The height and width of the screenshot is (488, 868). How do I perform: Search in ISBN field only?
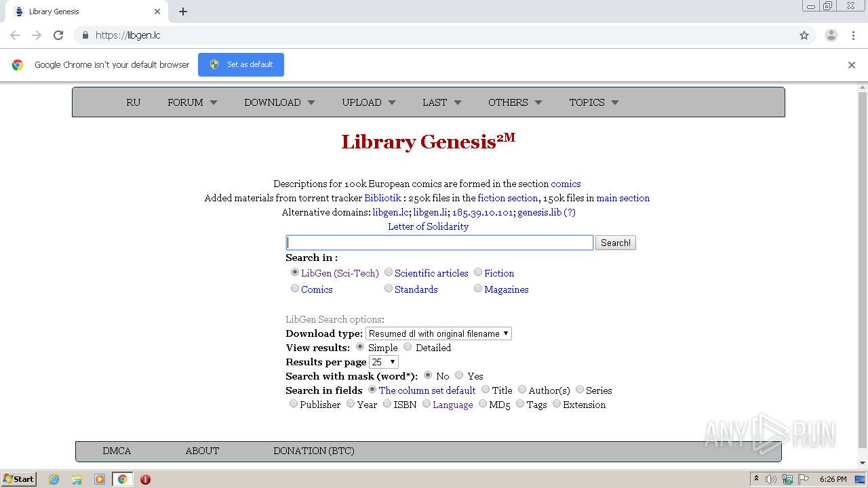coord(387,403)
